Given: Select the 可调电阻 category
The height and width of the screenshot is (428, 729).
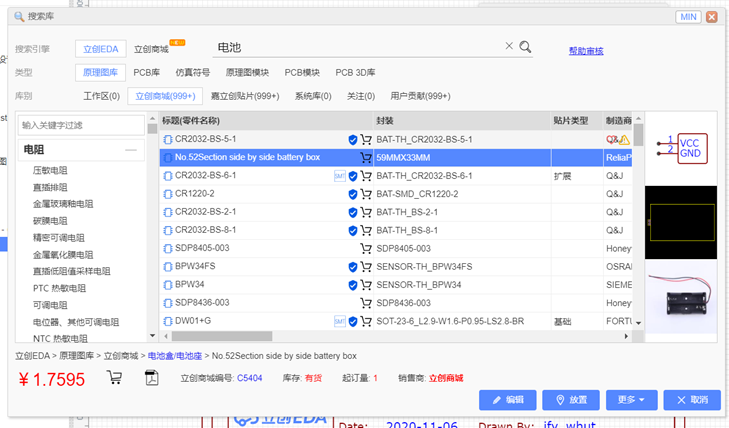Looking at the screenshot, I should coord(50,305).
